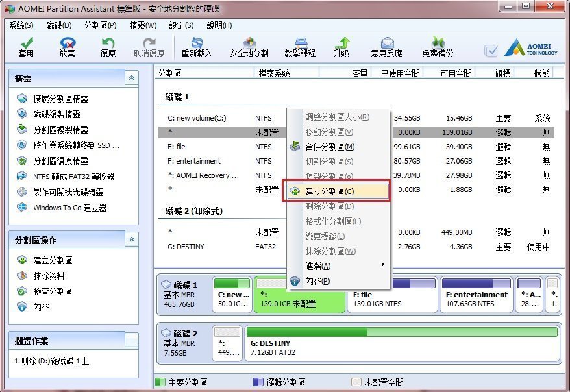Sort by the 已使用空間 column header
This screenshot has height=392, width=570.
[x=397, y=73]
